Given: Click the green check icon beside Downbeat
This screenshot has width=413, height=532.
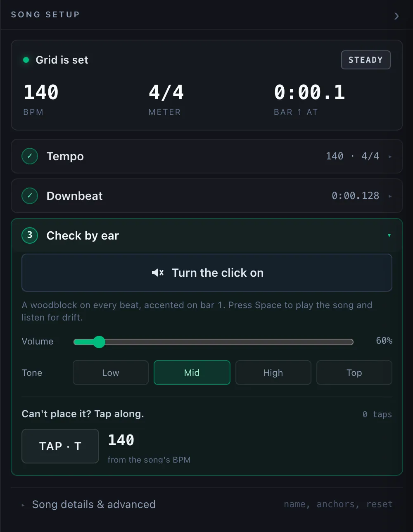Looking at the screenshot, I should (x=30, y=196).
